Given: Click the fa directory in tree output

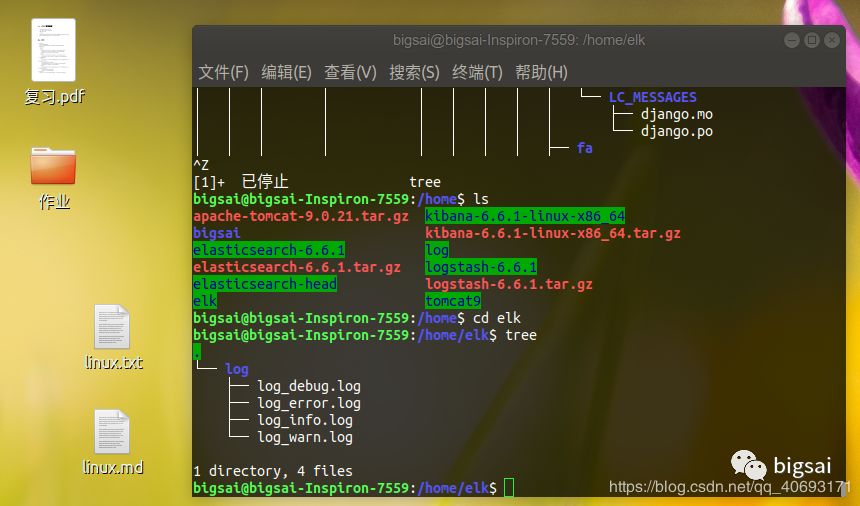Looking at the screenshot, I should [x=585, y=148].
